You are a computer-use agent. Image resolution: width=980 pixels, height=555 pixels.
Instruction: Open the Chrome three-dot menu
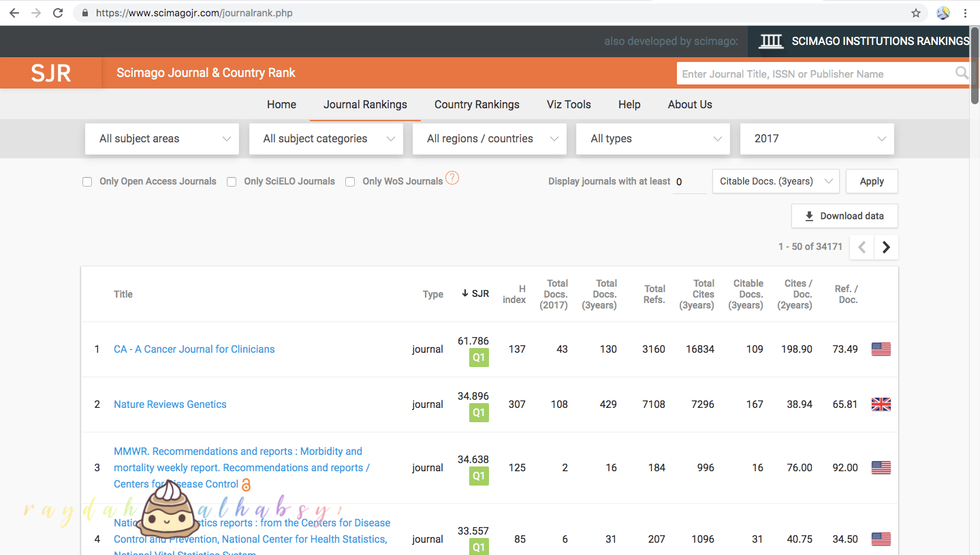[966, 13]
